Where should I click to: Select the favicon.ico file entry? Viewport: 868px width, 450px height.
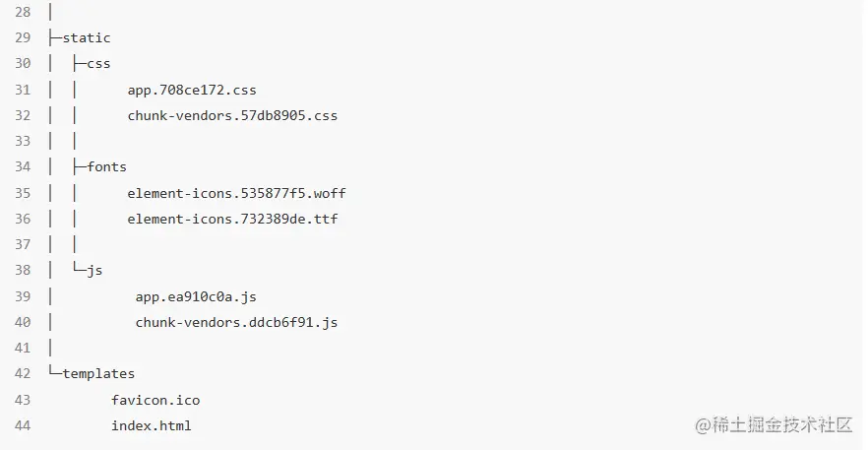[x=155, y=400]
